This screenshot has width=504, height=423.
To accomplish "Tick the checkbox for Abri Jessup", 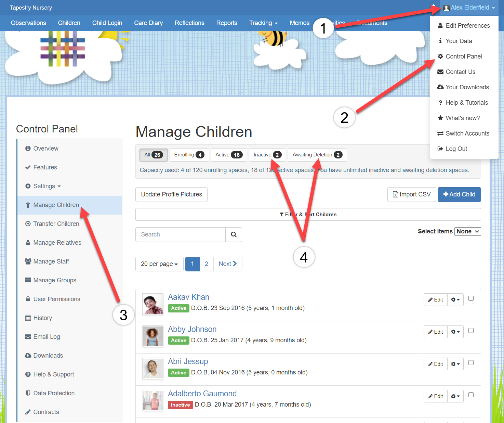I will click(x=471, y=363).
